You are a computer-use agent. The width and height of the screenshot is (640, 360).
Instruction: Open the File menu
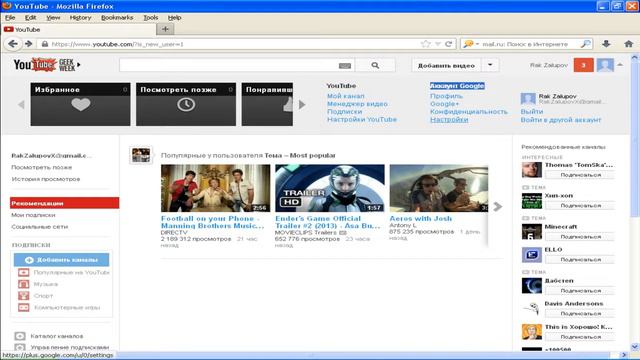(10, 18)
